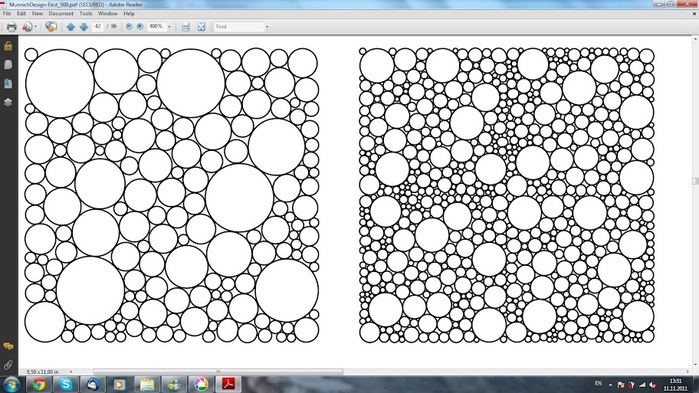Open the create PDF online dropdown arrow

pyautogui.click(x=36, y=27)
